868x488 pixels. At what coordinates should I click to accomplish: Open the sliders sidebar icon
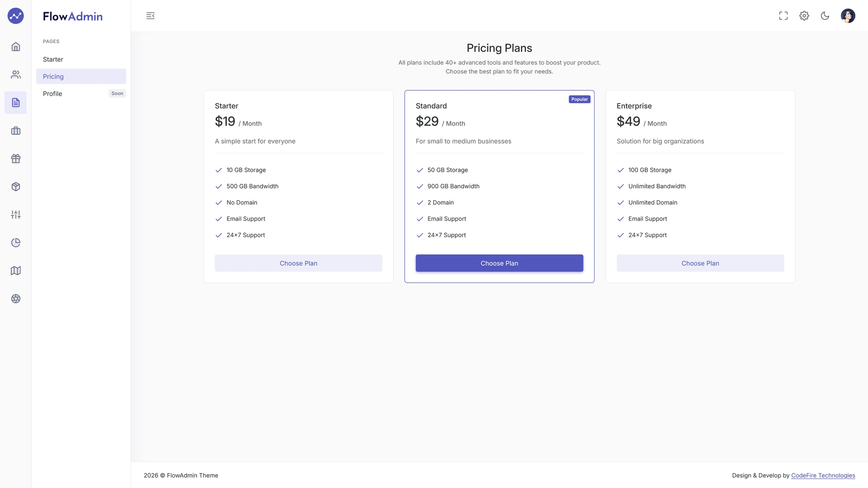(16, 215)
